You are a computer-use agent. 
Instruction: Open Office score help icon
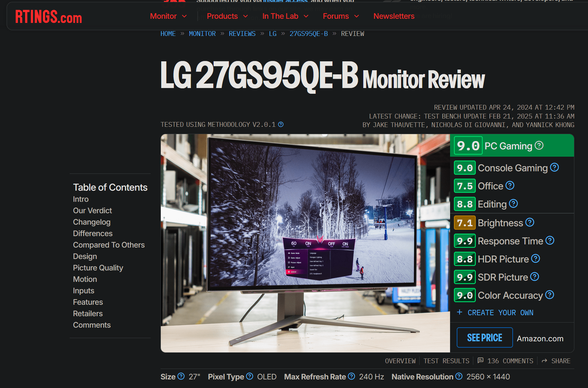pyautogui.click(x=510, y=185)
